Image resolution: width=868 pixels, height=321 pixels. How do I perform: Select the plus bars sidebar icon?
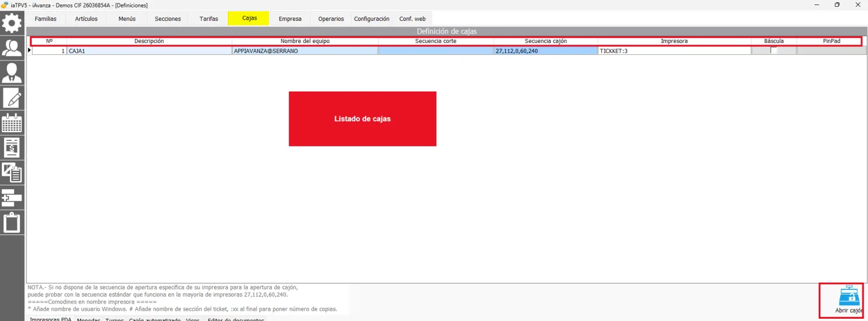[12, 197]
